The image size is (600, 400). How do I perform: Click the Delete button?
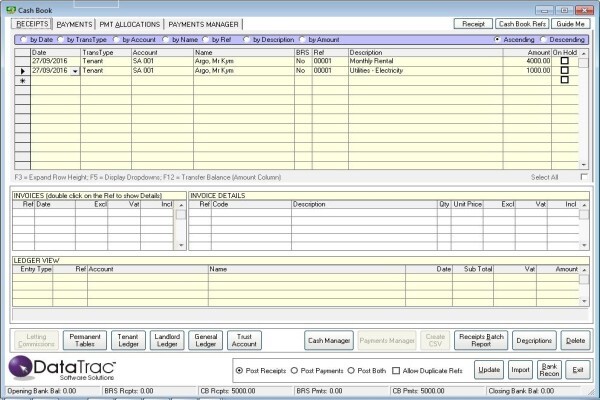coord(576,340)
